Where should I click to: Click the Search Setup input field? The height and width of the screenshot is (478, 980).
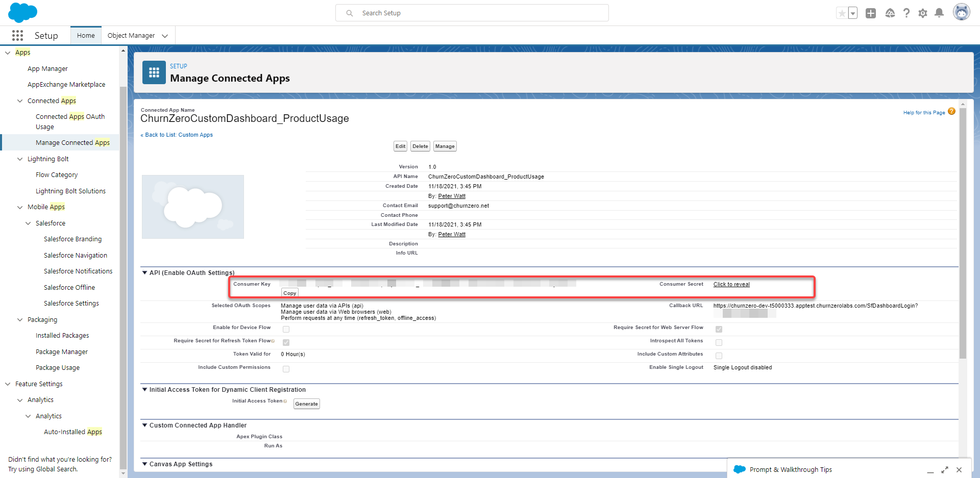click(x=472, y=13)
